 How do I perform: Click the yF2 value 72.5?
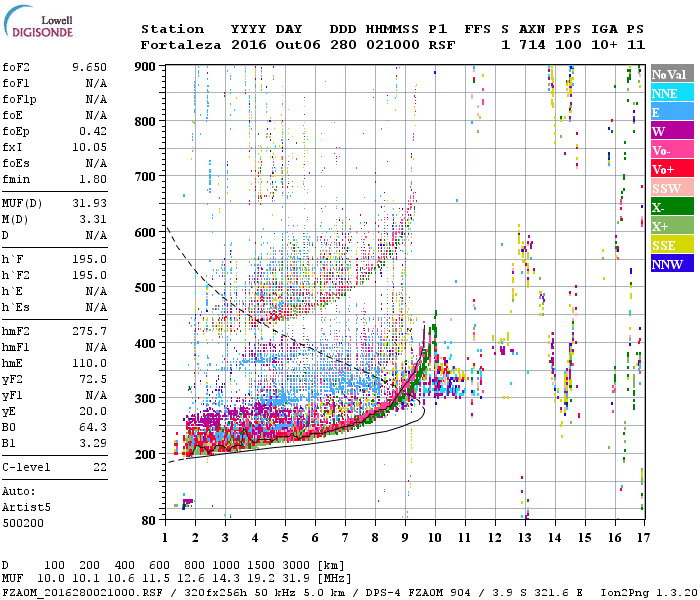pyautogui.click(x=93, y=379)
